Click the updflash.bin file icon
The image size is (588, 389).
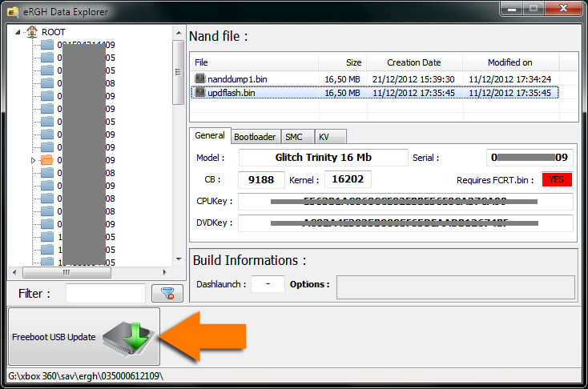[200, 93]
